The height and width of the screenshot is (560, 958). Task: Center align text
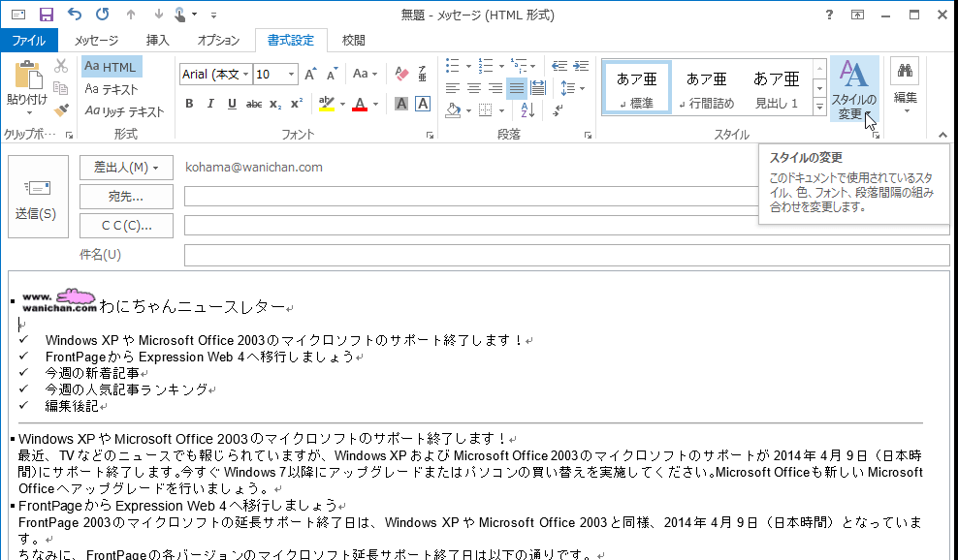pyautogui.click(x=473, y=88)
